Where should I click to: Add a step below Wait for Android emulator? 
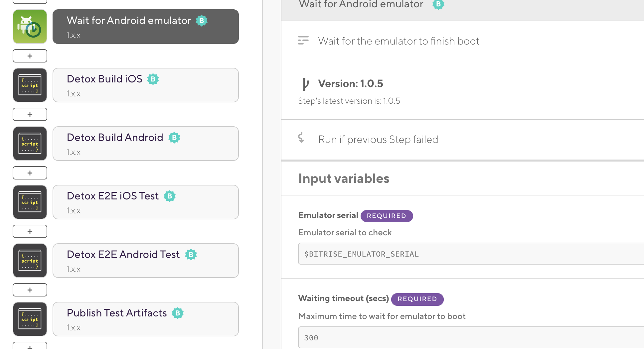tap(30, 56)
